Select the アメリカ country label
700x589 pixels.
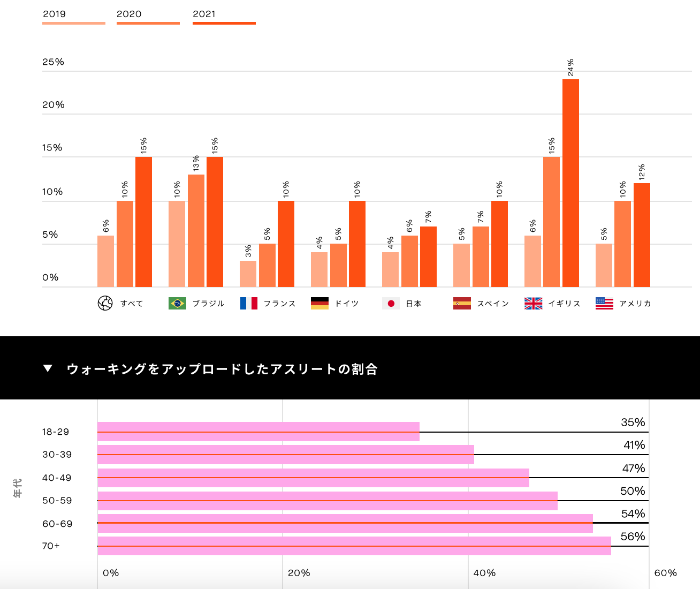point(635,304)
